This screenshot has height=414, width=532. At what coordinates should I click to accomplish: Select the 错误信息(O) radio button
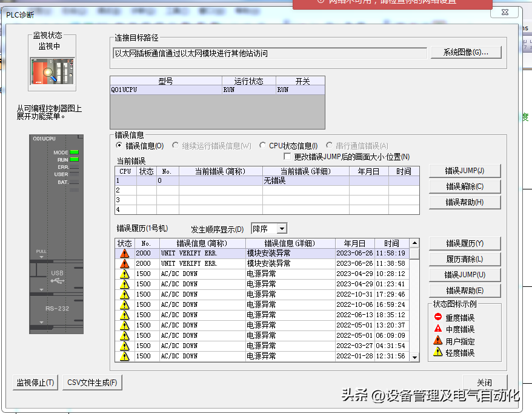point(120,146)
